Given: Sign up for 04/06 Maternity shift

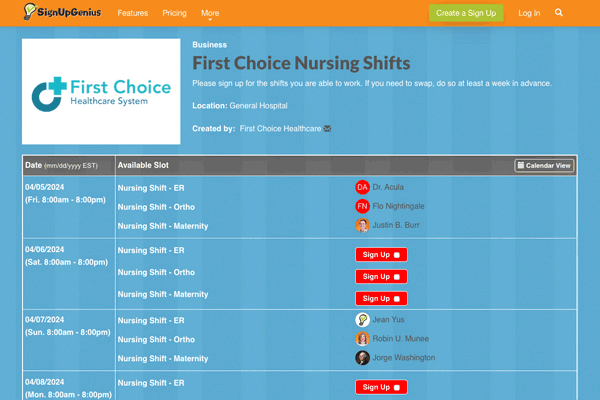Looking at the screenshot, I should [x=381, y=298].
